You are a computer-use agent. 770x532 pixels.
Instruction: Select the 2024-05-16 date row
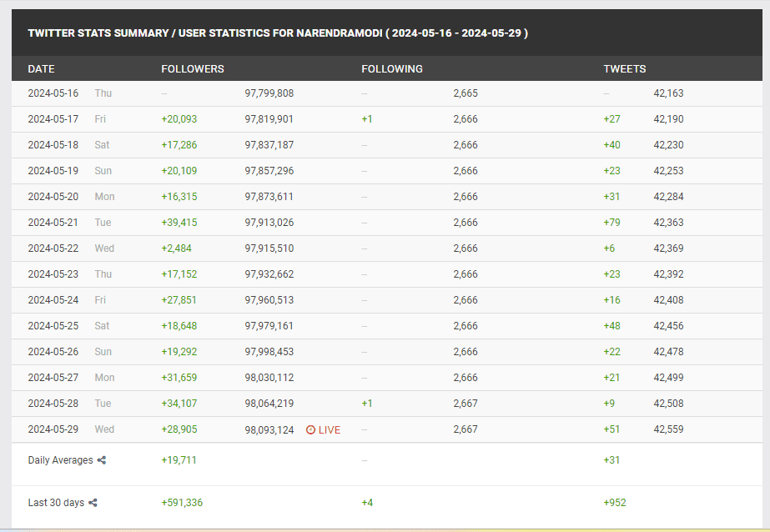click(53, 93)
